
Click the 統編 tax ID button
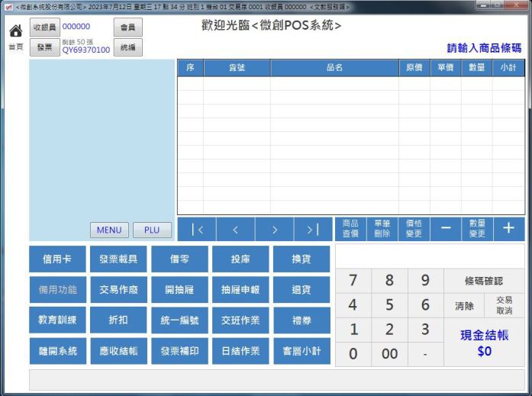(x=128, y=47)
